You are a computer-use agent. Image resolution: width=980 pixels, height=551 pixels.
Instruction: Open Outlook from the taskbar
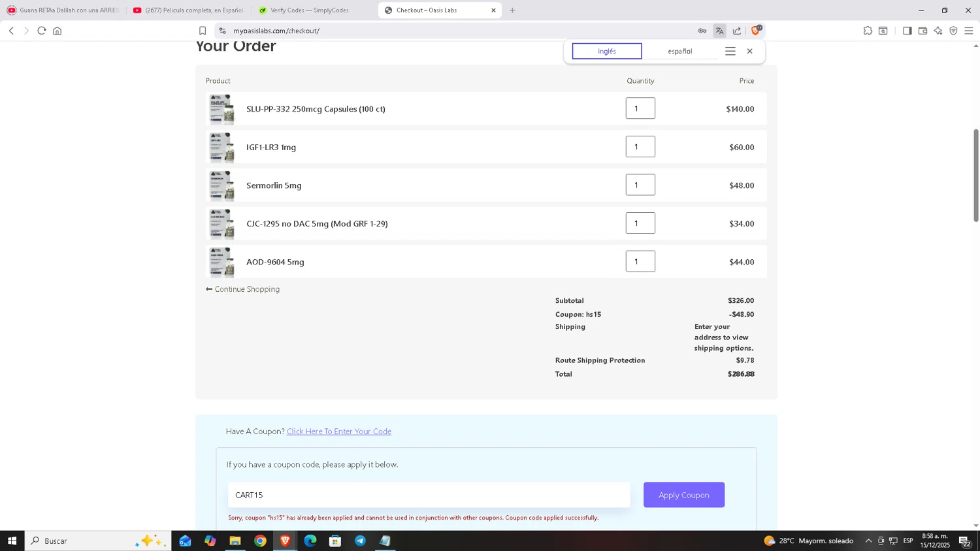point(186,541)
